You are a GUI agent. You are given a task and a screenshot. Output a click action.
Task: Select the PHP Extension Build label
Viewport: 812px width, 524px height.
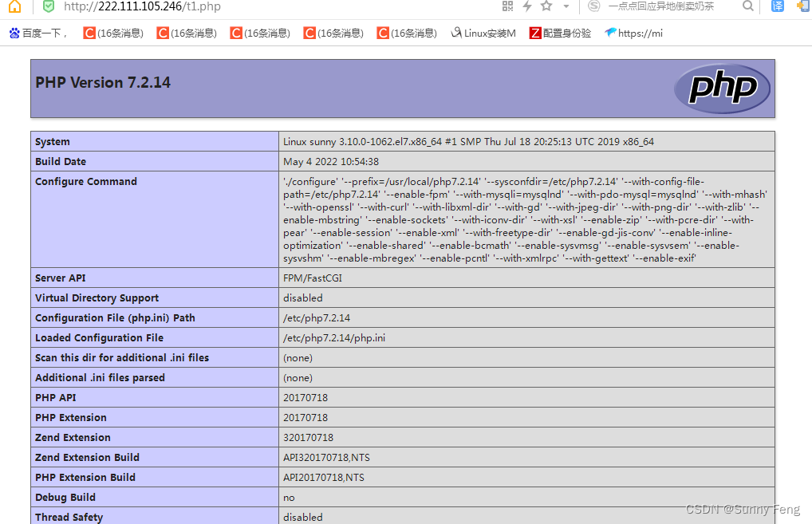pyautogui.click(x=85, y=478)
